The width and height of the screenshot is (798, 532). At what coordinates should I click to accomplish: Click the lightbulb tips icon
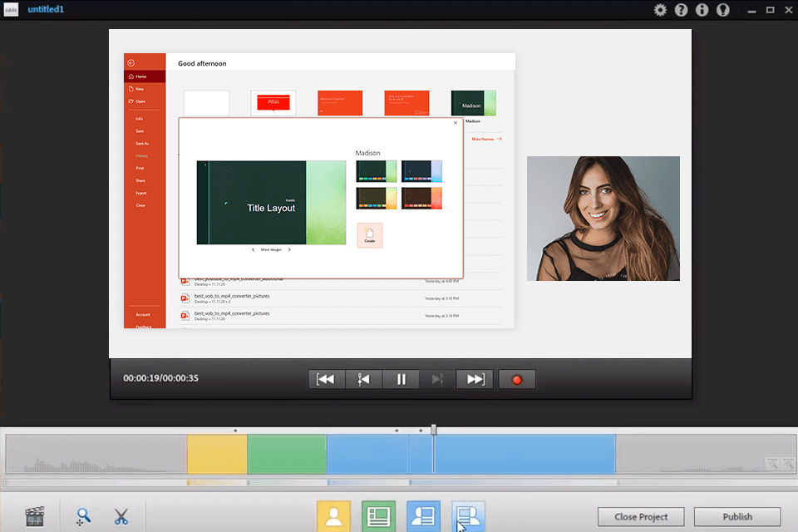[x=722, y=10]
